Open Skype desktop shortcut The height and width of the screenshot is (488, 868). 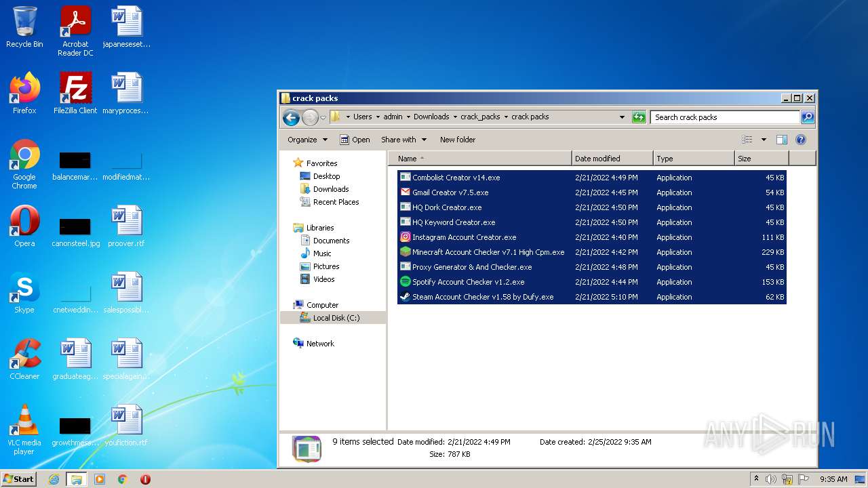[24, 293]
